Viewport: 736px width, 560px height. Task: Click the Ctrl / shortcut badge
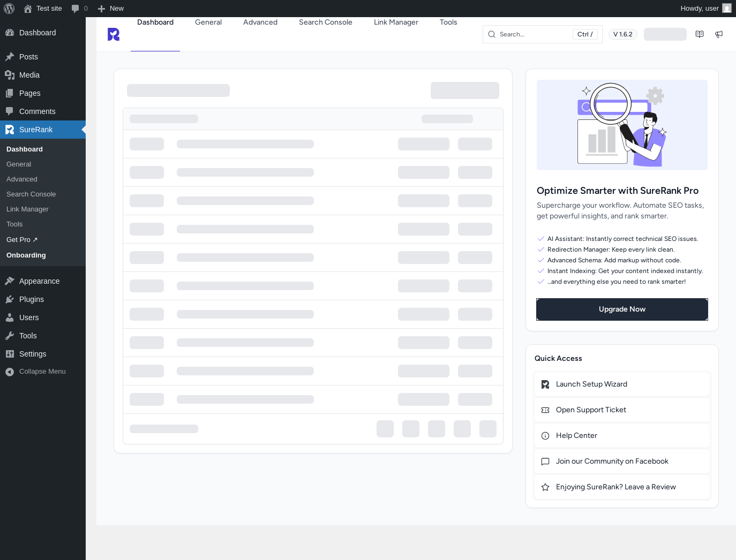click(585, 34)
